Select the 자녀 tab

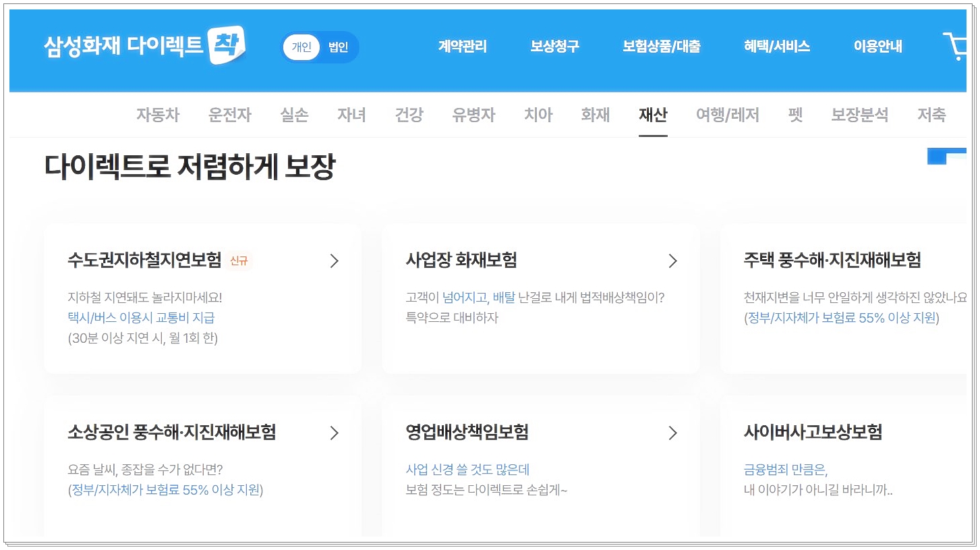pyautogui.click(x=351, y=115)
